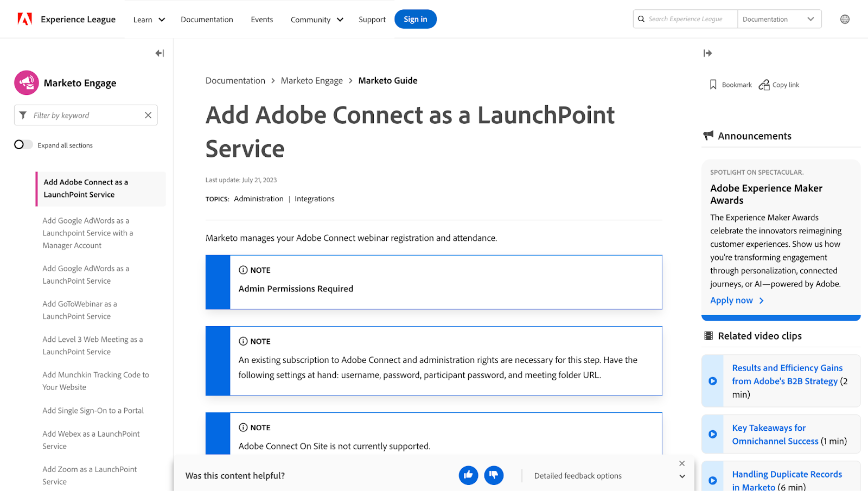Play Handling Duplicate Records video clip
This screenshot has height=491, width=868.
713,481
